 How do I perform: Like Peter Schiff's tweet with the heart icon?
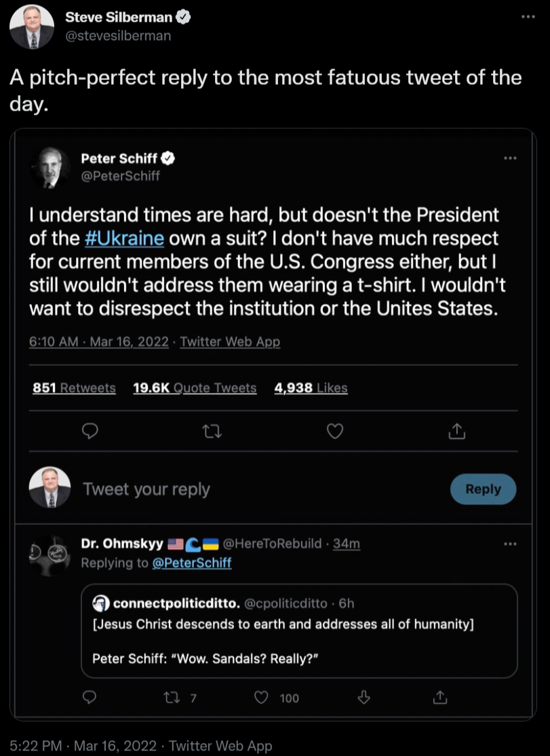point(335,430)
